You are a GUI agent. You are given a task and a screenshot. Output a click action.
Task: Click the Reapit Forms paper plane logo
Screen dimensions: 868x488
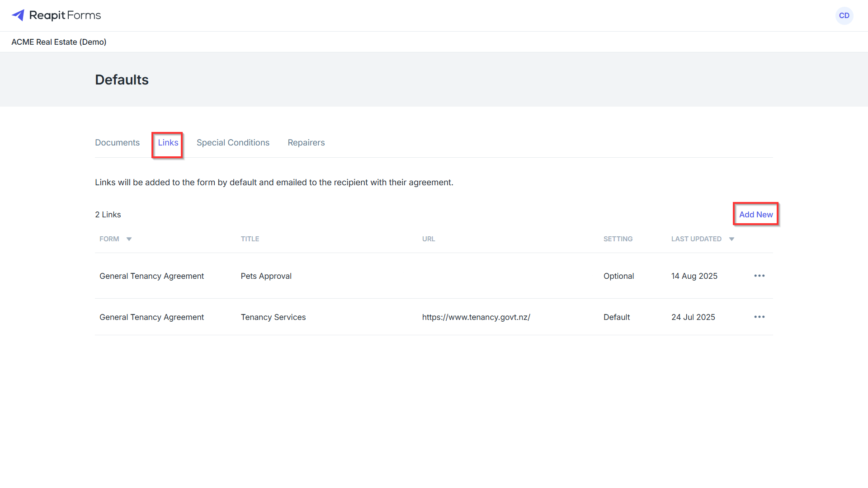point(18,15)
